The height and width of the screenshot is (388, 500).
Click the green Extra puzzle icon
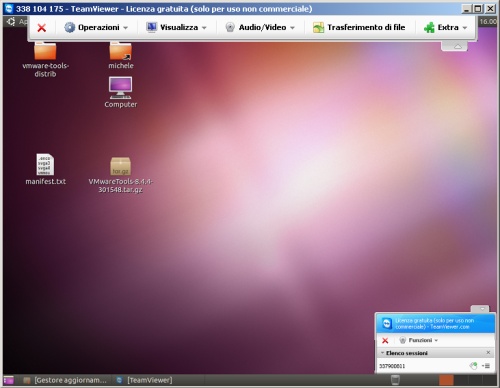tap(429, 27)
